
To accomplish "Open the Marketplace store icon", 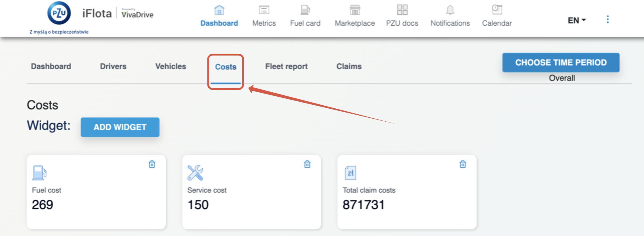I will click(355, 10).
